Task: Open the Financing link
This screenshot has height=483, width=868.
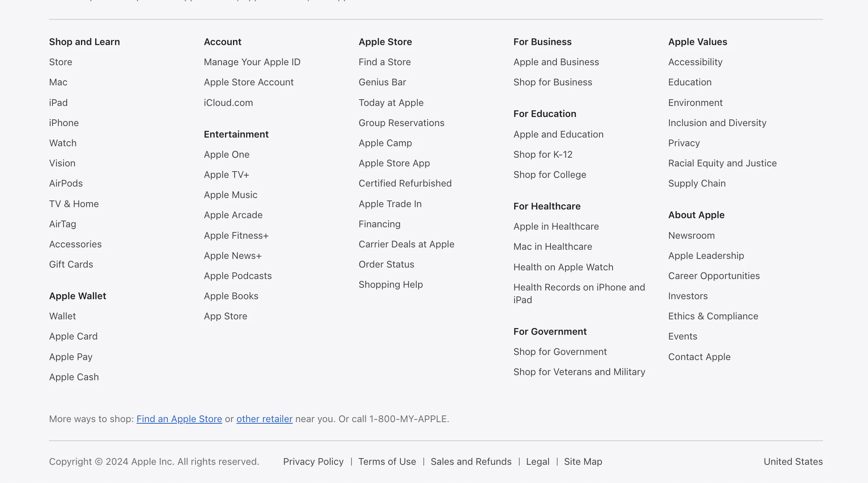Action: tap(380, 224)
